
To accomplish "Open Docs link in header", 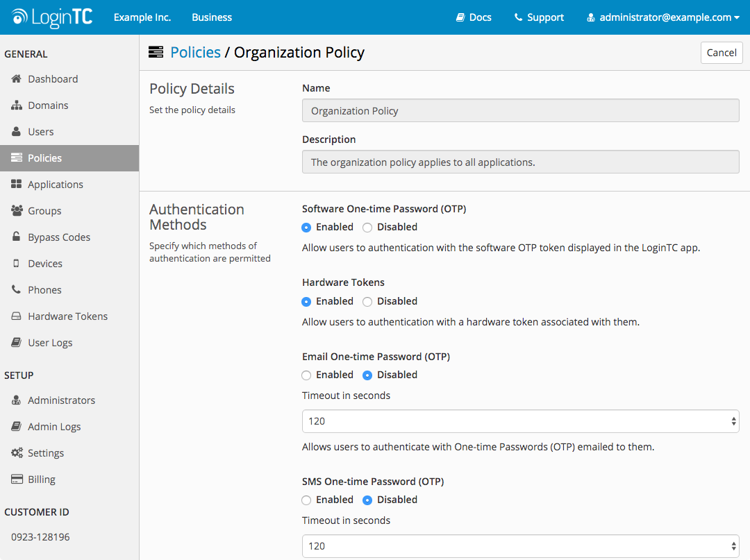I will 474,17.
